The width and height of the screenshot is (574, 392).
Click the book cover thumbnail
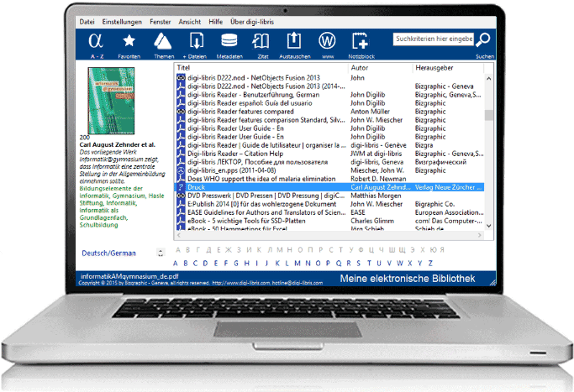tap(111, 101)
